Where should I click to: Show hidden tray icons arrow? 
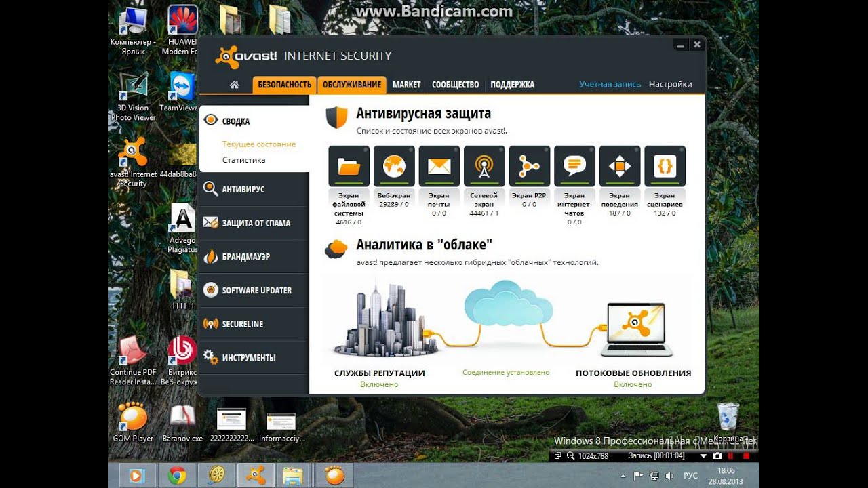[x=623, y=476]
